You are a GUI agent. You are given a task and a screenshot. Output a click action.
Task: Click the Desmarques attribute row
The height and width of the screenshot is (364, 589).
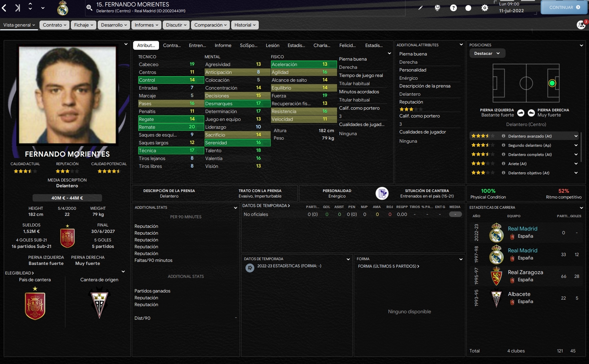pyautogui.click(x=237, y=104)
